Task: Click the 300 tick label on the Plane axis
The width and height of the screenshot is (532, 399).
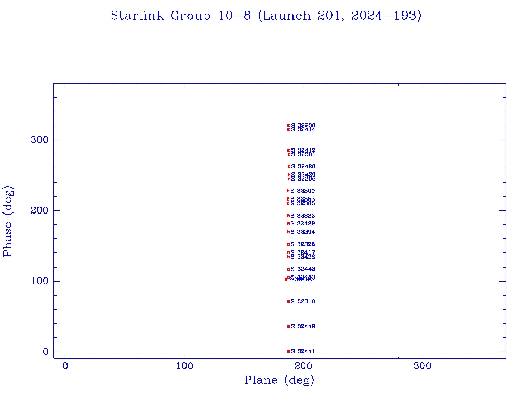Action: point(422,366)
